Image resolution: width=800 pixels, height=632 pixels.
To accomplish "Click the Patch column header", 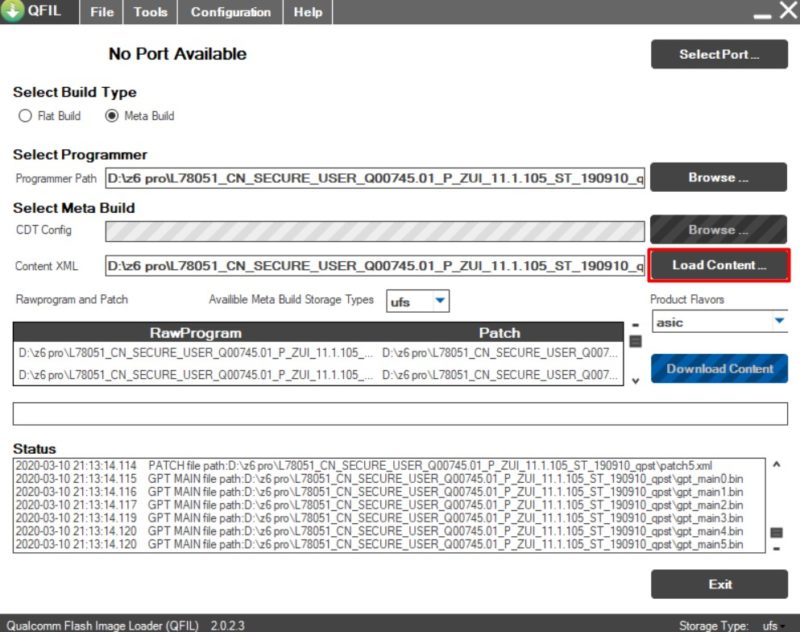I will (x=499, y=333).
